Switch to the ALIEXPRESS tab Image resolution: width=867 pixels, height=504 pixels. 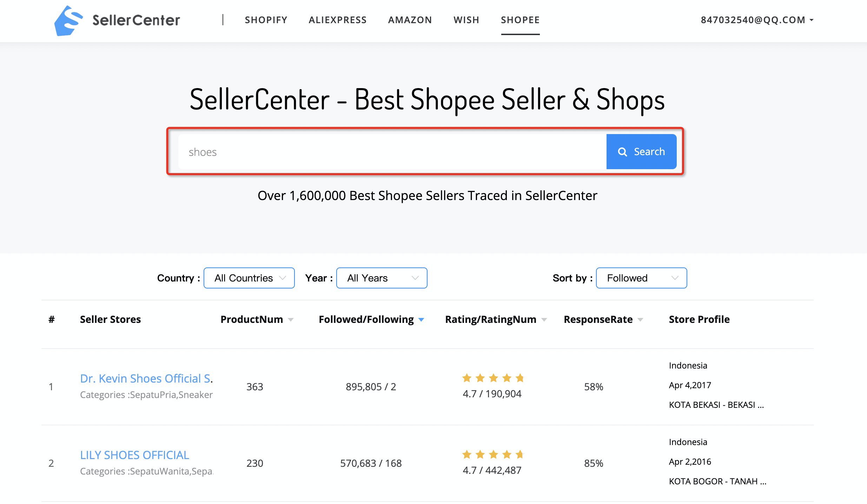338,20
